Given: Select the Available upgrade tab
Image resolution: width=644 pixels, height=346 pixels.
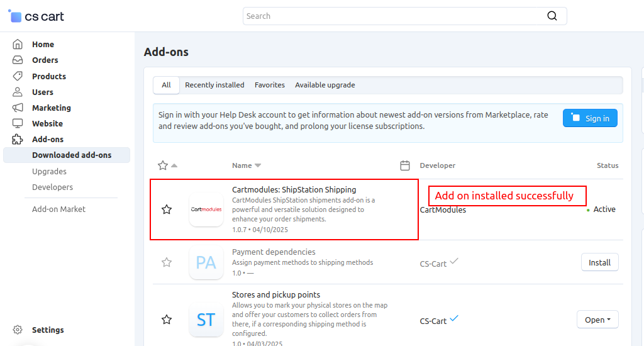Looking at the screenshot, I should (325, 85).
